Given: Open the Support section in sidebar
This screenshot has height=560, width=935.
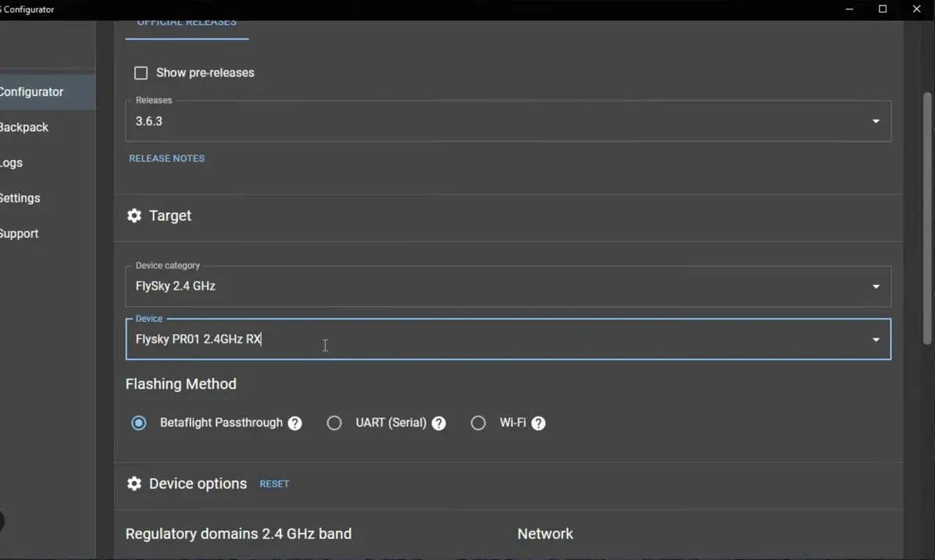Looking at the screenshot, I should click(19, 233).
